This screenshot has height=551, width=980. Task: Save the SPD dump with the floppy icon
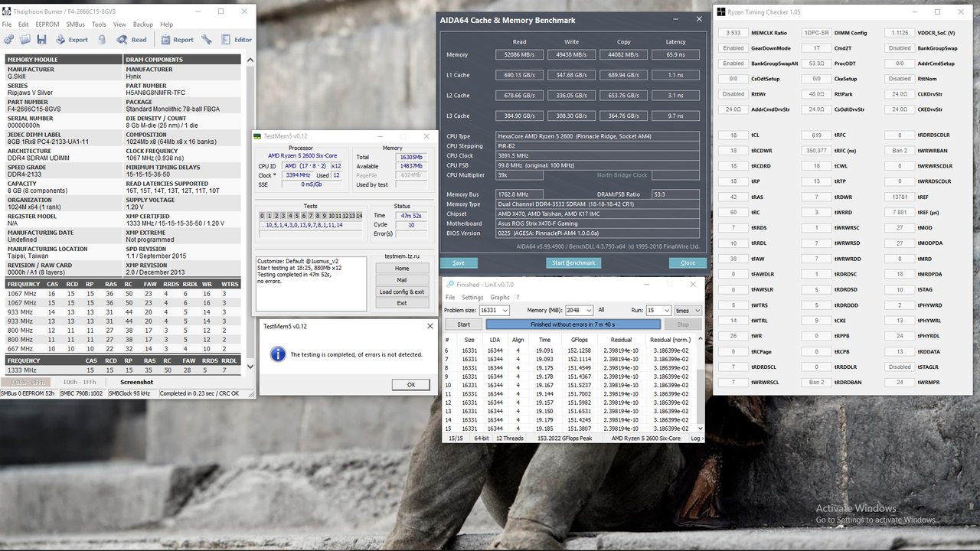coord(42,39)
